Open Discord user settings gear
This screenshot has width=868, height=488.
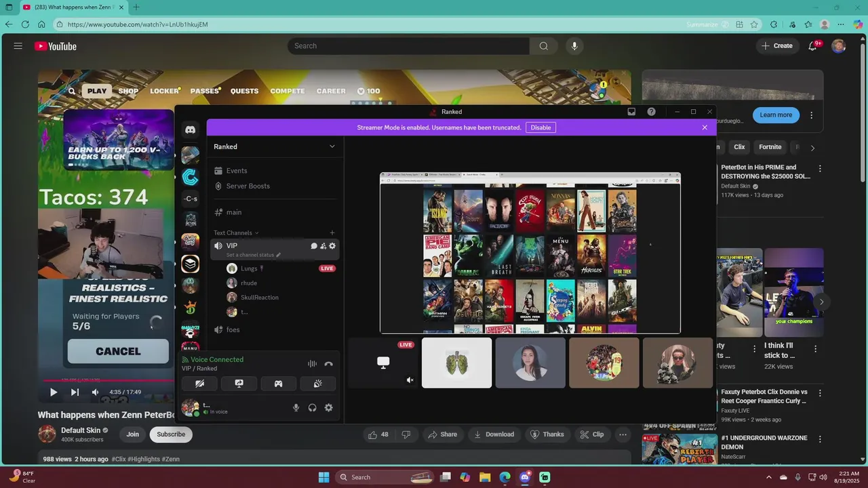pos(328,407)
